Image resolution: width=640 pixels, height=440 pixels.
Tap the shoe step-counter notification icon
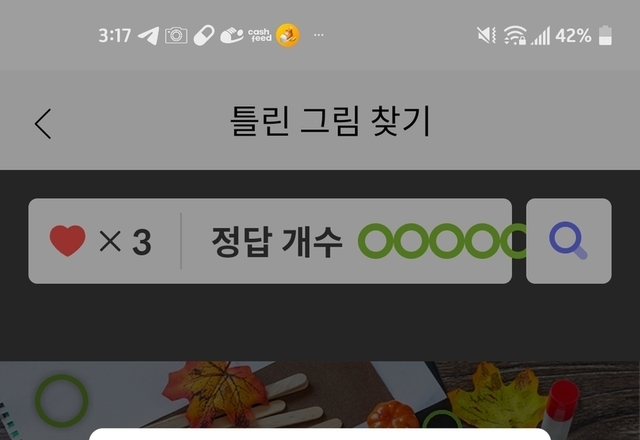[x=231, y=36]
